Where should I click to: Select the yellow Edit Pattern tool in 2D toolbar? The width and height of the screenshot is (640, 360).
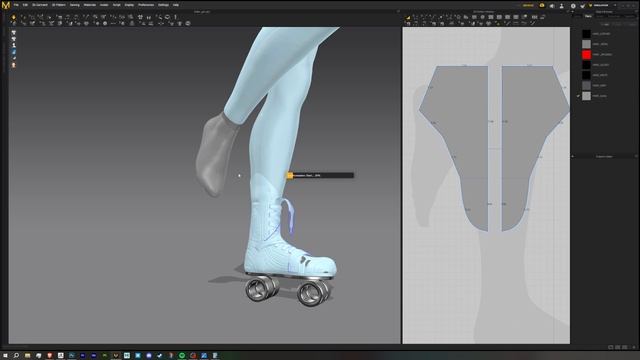(408, 18)
